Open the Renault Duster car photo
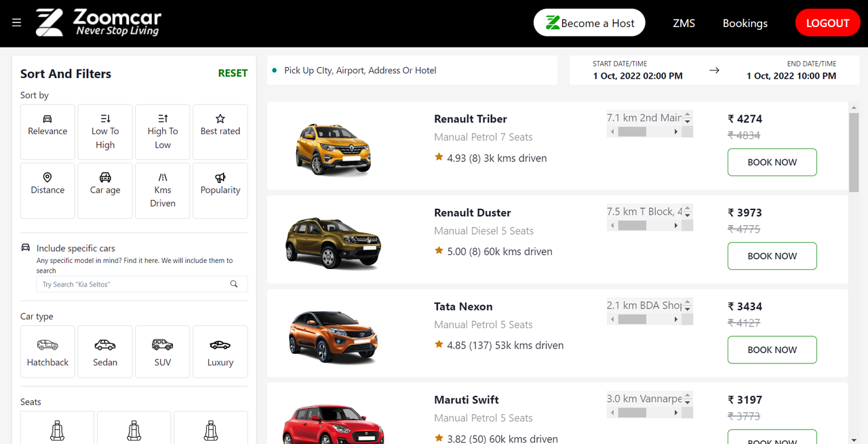The height and width of the screenshot is (444, 868). [333, 242]
